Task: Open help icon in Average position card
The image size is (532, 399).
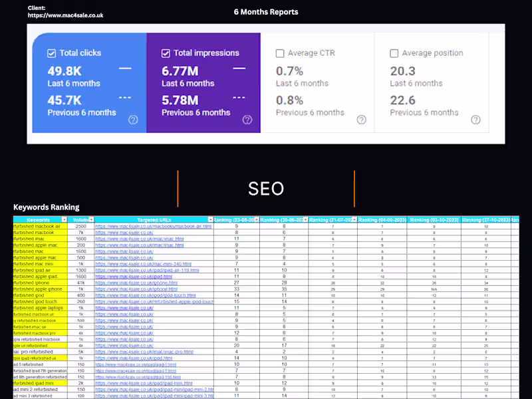Action: coord(475,120)
